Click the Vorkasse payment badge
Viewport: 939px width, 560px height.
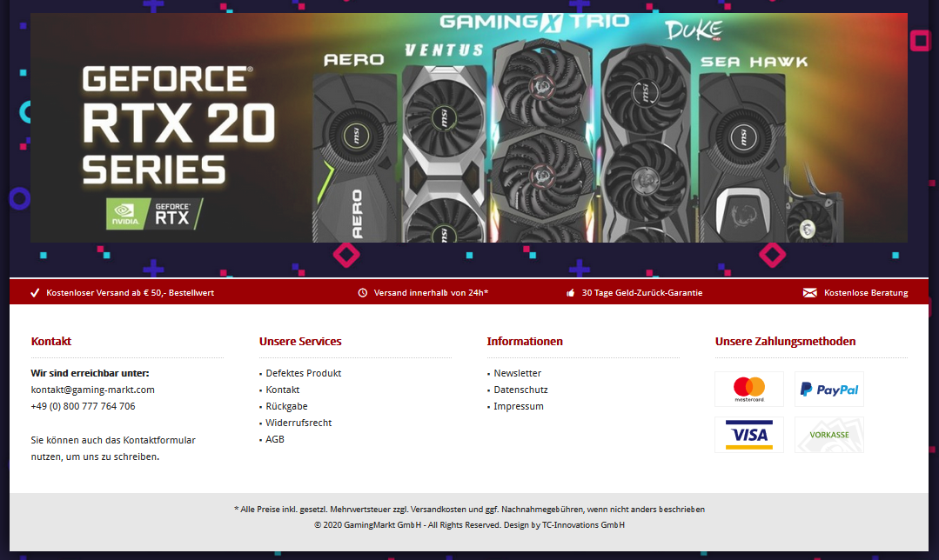828,435
